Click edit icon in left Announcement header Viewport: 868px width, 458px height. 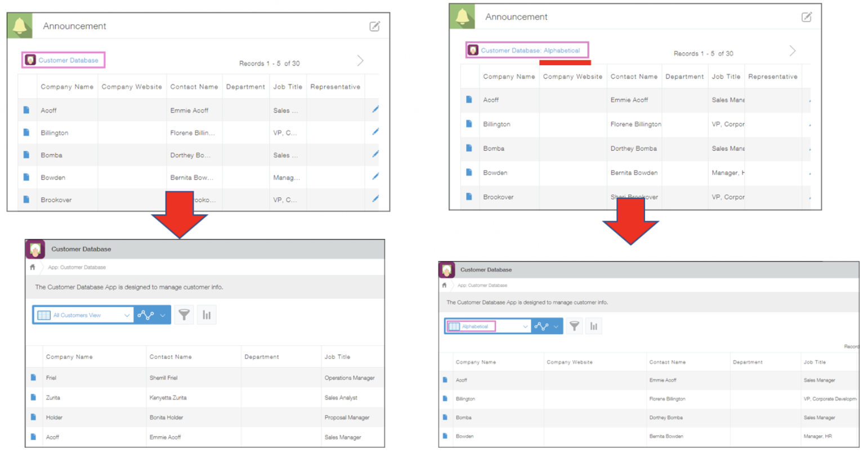coord(374,26)
